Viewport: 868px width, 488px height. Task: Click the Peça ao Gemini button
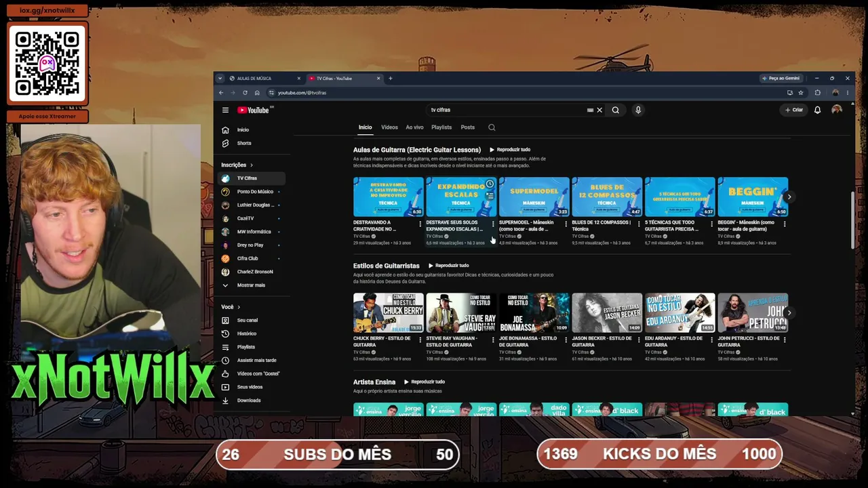pyautogui.click(x=781, y=79)
